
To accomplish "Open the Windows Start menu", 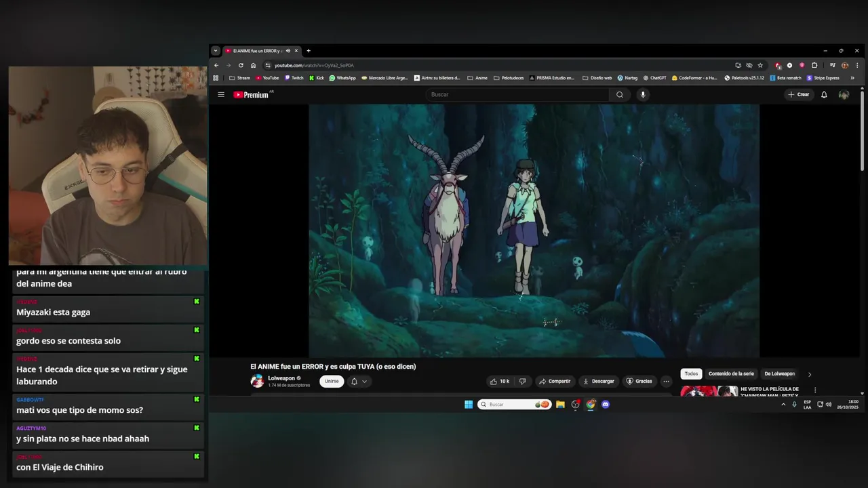I will (x=469, y=405).
